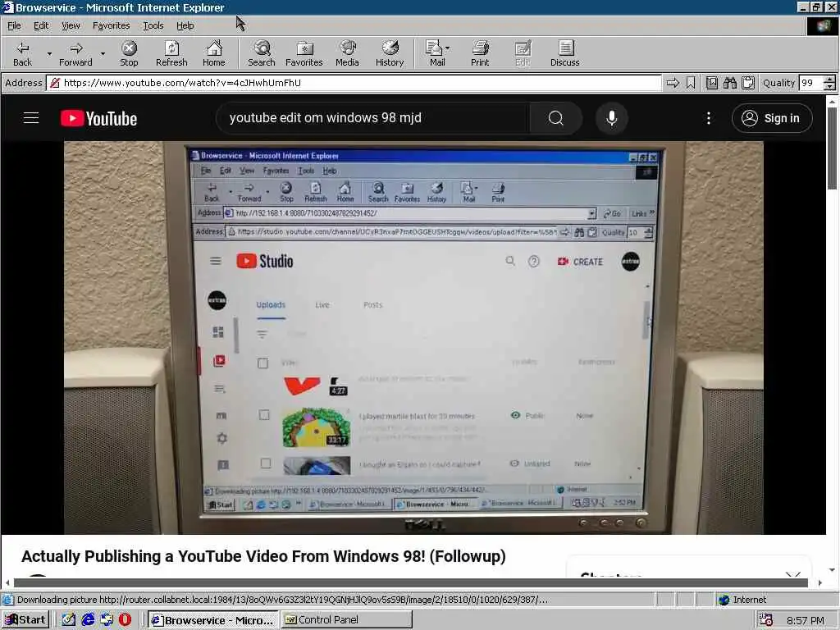Screen dimensions: 840x630
Task: Open the Discuss toolbar button
Action: tap(564, 53)
